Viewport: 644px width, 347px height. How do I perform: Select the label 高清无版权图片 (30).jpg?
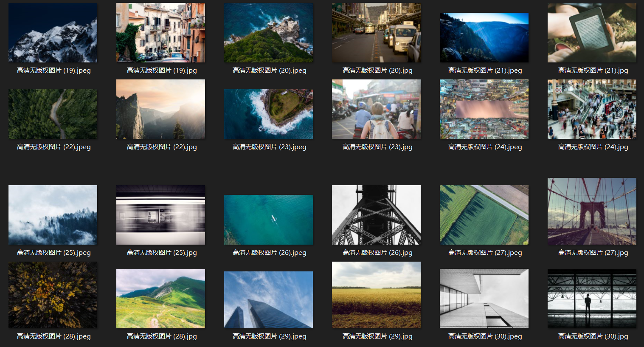point(593,336)
